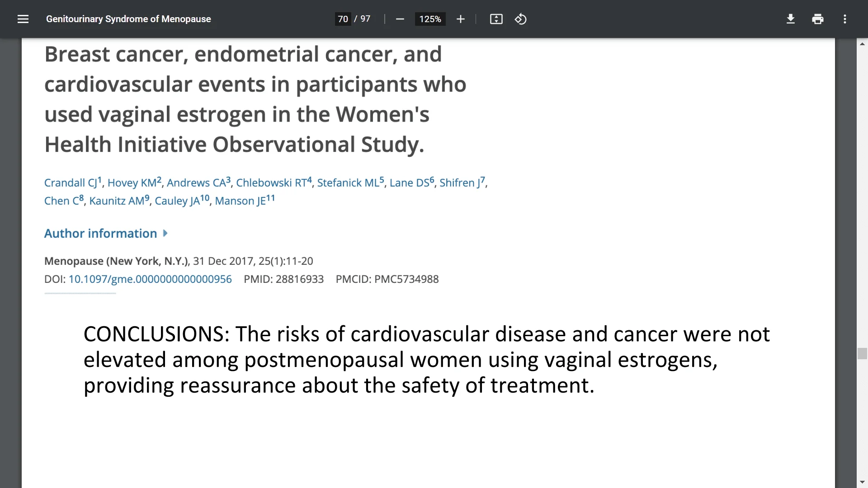Toggle fit to page view
868x488 pixels.
pos(496,19)
